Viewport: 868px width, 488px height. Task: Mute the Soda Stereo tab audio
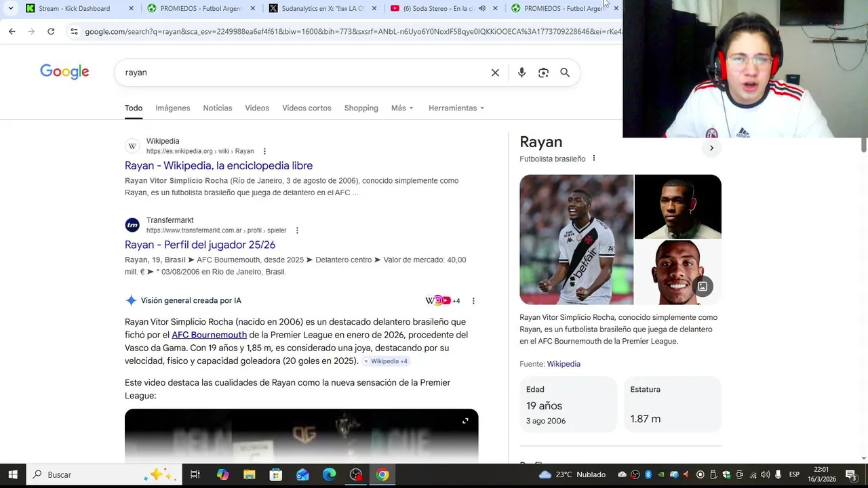[x=482, y=8]
